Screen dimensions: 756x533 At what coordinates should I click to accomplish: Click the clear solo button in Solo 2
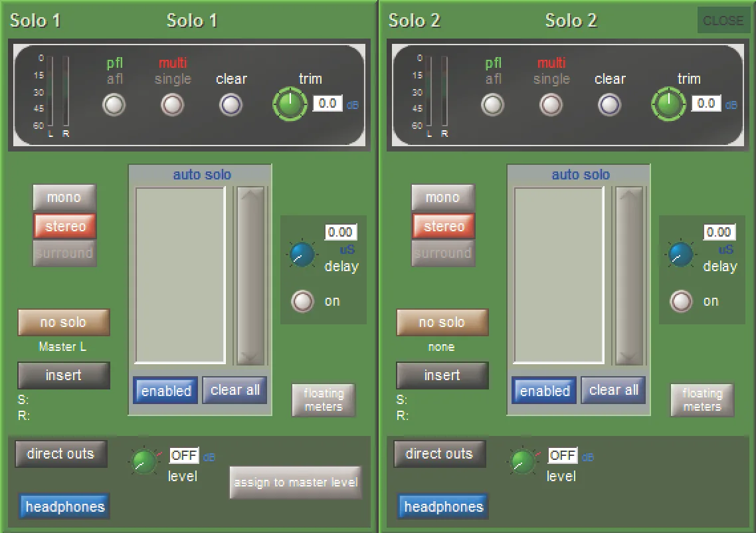[x=609, y=104]
